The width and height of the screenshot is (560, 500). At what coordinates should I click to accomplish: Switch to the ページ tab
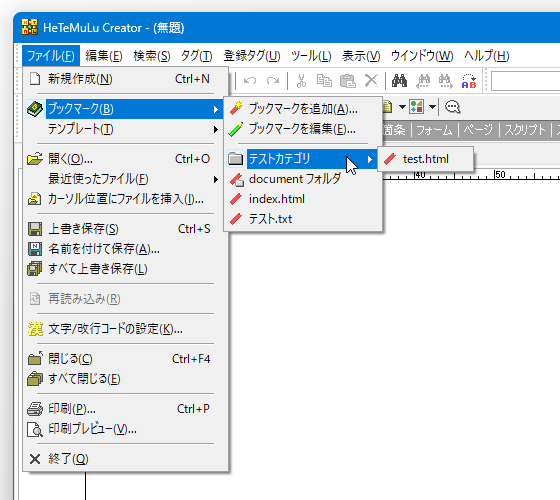[478, 130]
